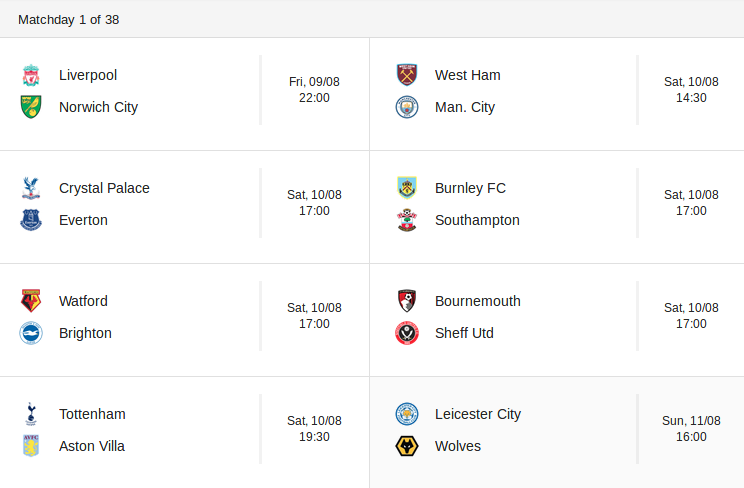Open the Sheff Utd team link
Viewport: 744px width, 488px height.
[464, 333]
